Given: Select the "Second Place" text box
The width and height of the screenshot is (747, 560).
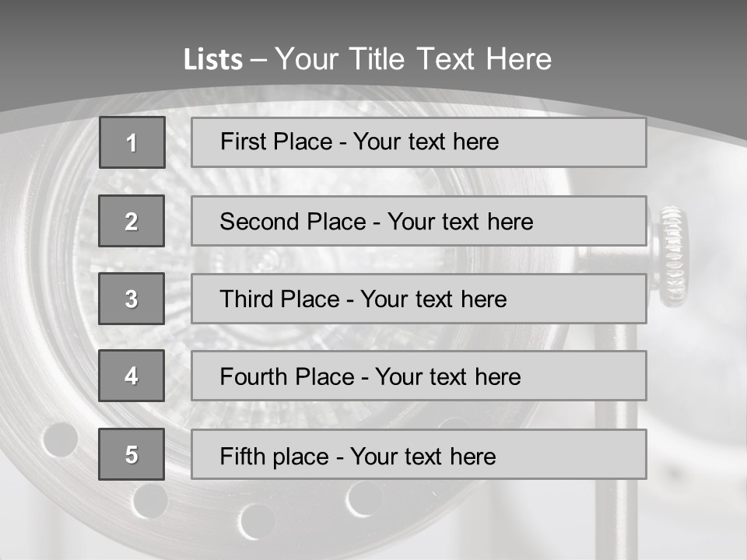Looking at the screenshot, I should tap(419, 221).
